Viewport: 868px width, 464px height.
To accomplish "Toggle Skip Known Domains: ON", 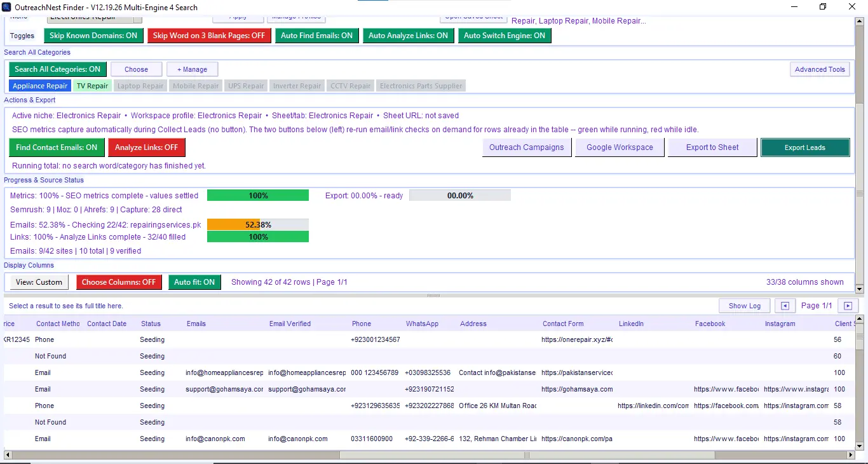I will [x=93, y=36].
